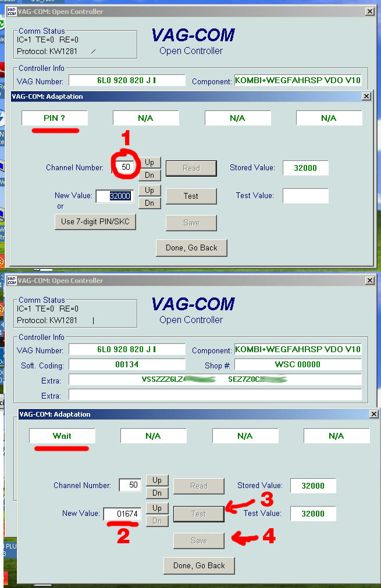Image resolution: width=381 pixels, height=588 pixels.
Task: Click Channel Number Up button in top Adaptation window
Action: click(x=149, y=162)
